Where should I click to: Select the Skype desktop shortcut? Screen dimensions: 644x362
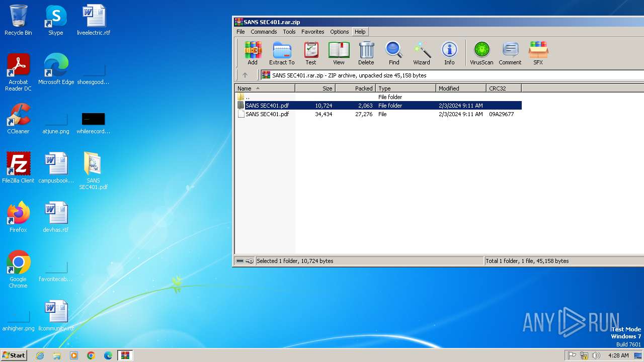click(x=56, y=21)
